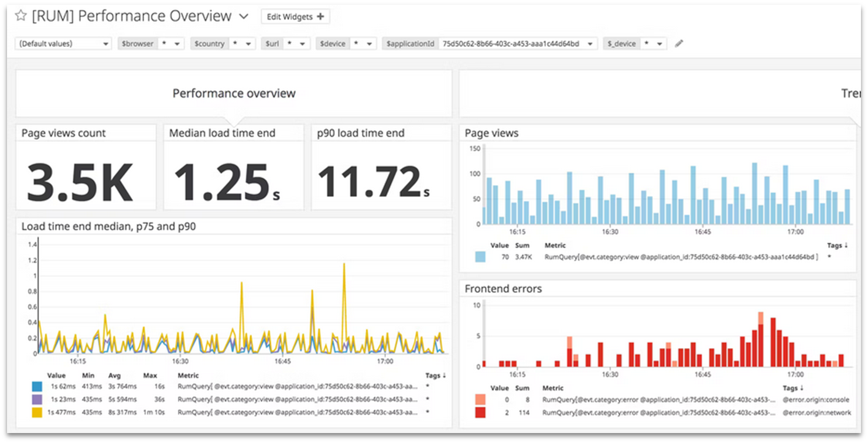868x443 pixels.
Task: Click the plus icon beside Edit Widgets
Action: [320, 16]
